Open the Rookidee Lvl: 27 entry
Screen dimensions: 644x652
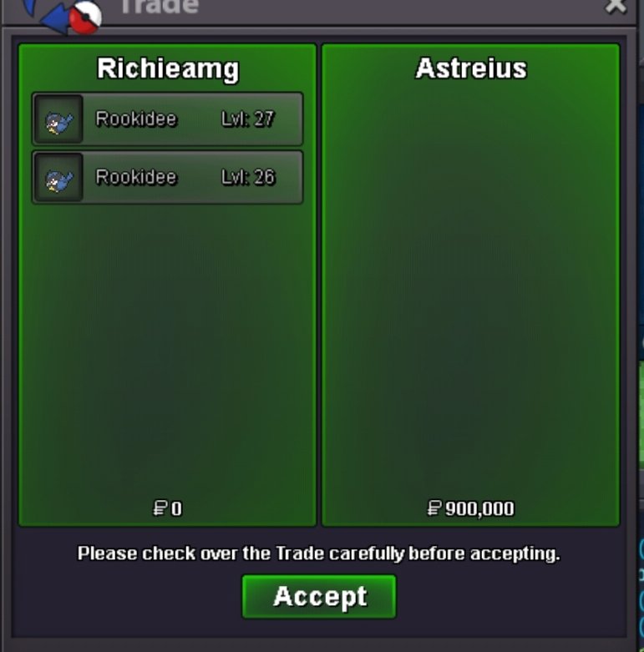(x=168, y=119)
